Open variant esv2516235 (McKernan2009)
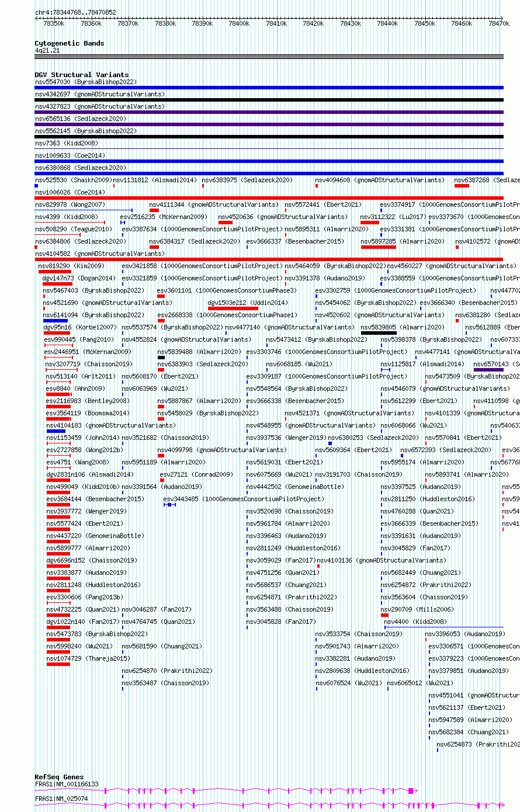520x812 pixels. click(164, 217)
